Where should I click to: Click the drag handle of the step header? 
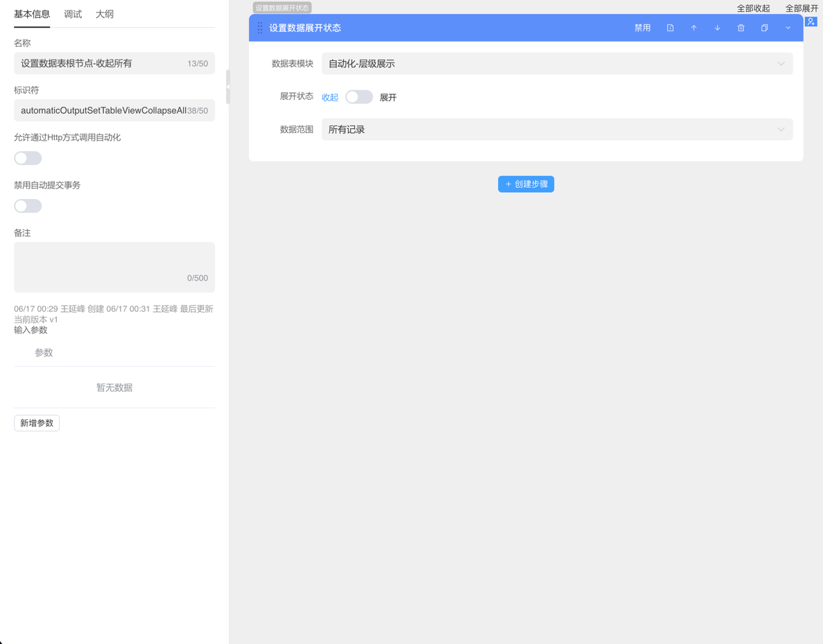pos(260,28)
